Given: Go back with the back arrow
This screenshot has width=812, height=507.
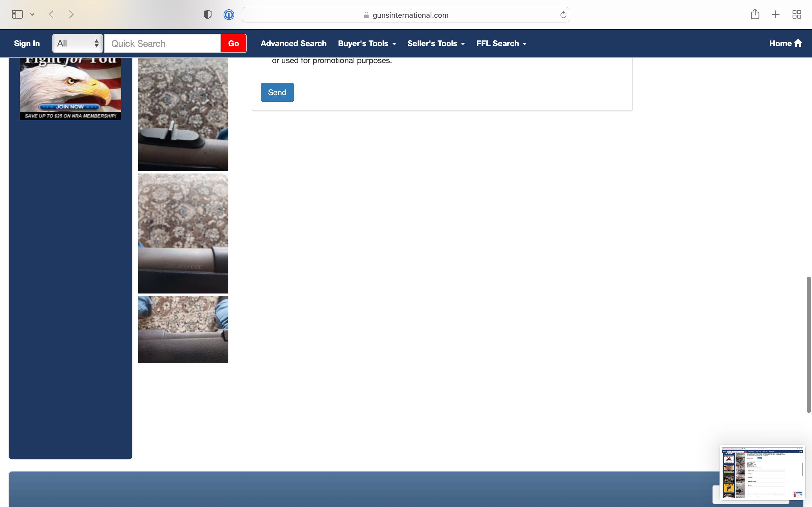Looking at the screenshot, I should (51, 14).
